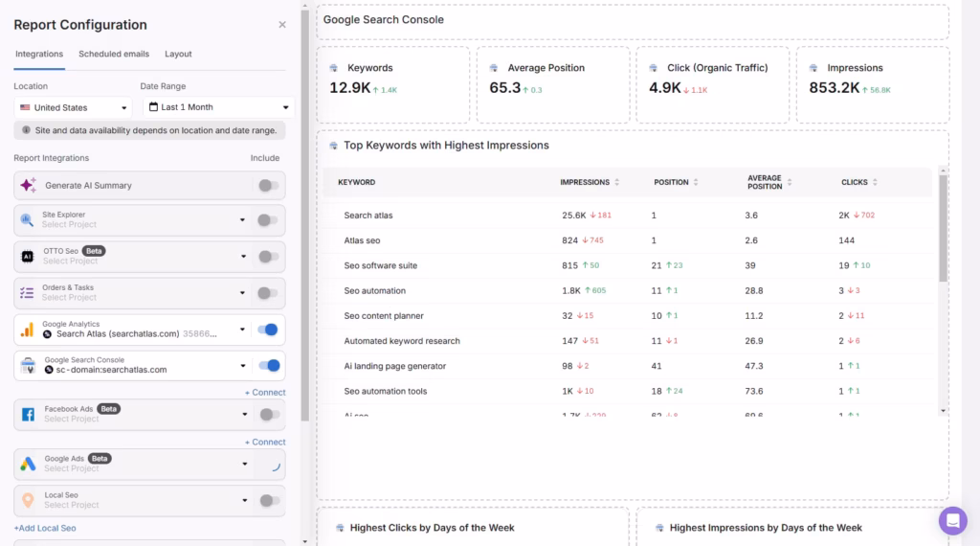The height and width of the screenshot is (546, 980).
Task: Click the Orders & Tasks checklist icon
Action: pos(27,292)
